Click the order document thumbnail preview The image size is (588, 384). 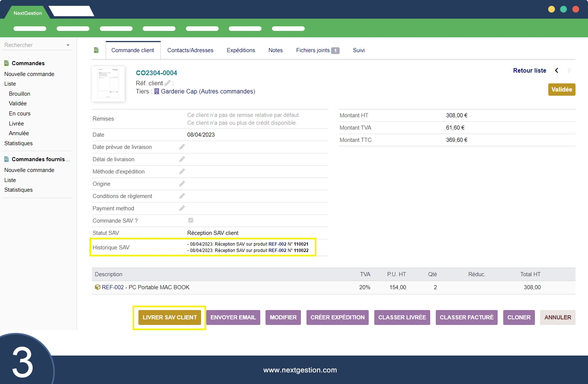click(x=108, y=84)
